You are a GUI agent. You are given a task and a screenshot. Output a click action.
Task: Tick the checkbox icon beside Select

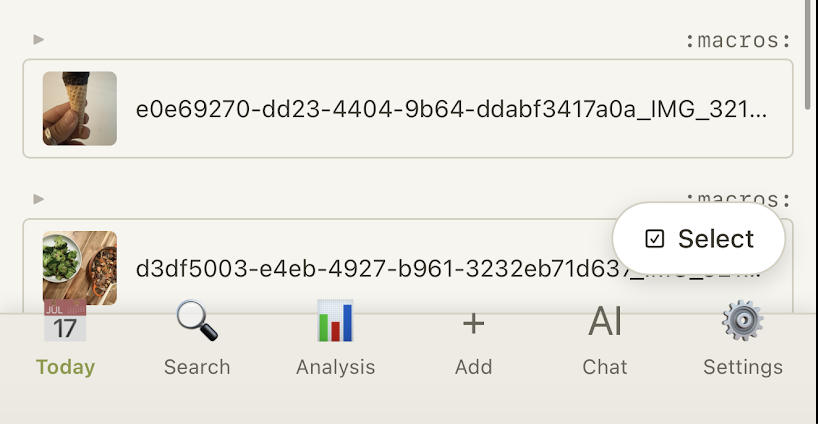655,239
